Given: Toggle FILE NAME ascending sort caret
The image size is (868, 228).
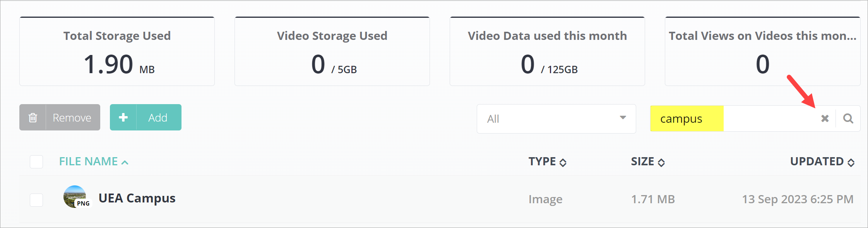Looking at the screenshot, I should [125, 163].
